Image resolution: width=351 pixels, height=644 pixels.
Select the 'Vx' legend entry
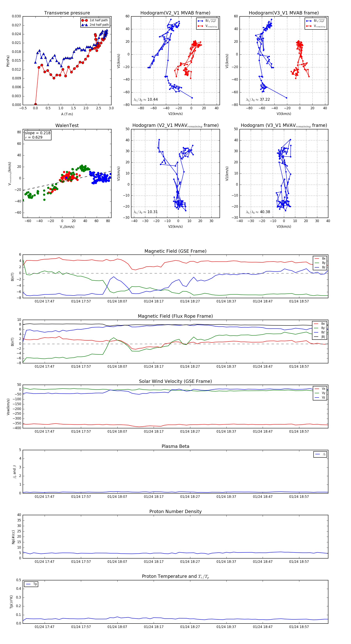[x=320, y=389]
